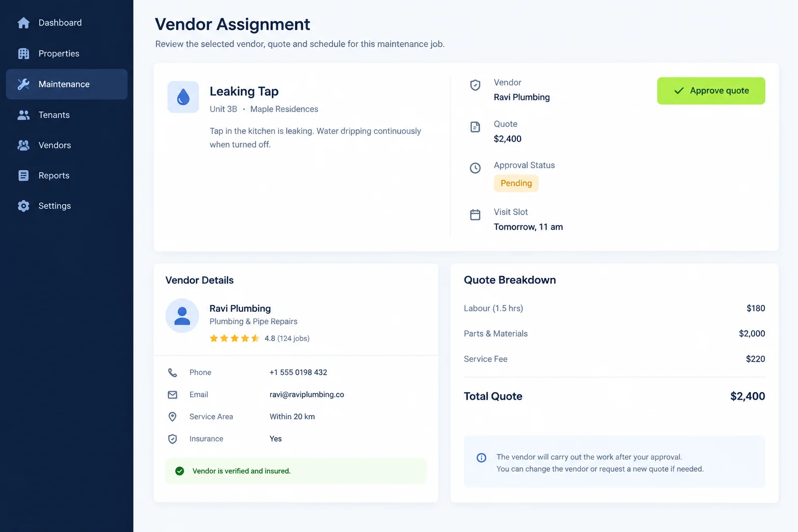Viewport: 798px width, 532px height.
Task: Click the water drop job icon
Action: coord(183,97)
